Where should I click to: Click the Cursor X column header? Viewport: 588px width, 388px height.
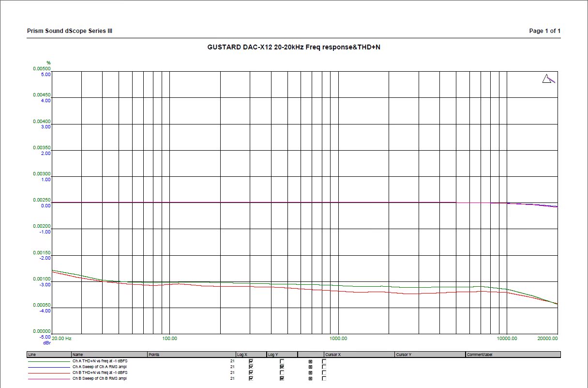click(x=360, y=355)
